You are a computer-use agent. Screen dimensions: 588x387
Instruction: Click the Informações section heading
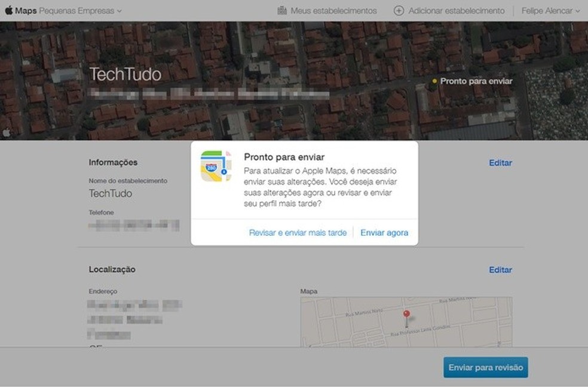point(114,162)
